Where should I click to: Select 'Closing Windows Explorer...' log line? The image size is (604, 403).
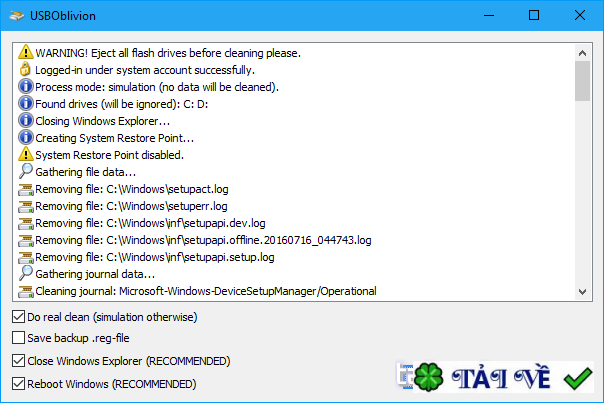pos(102,121)
